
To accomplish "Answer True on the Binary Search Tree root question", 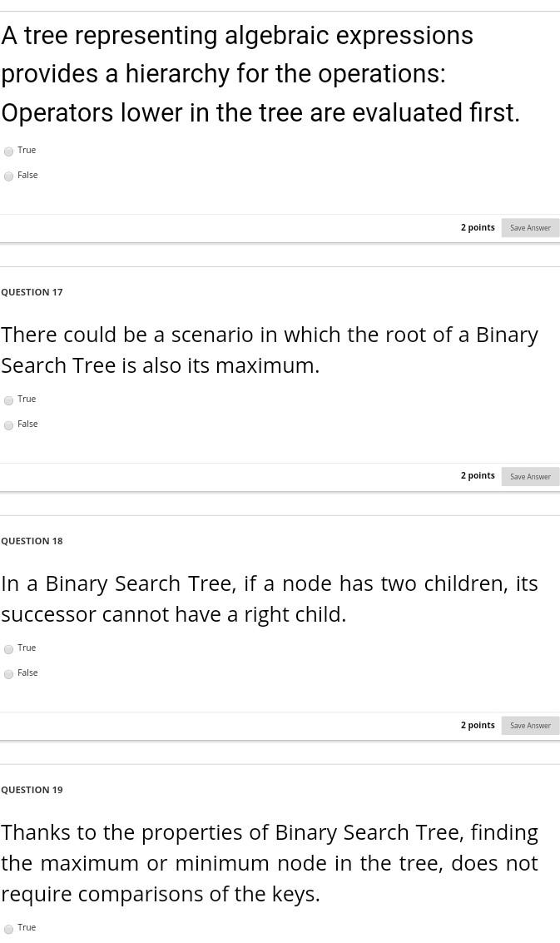I will pos(8,400).
